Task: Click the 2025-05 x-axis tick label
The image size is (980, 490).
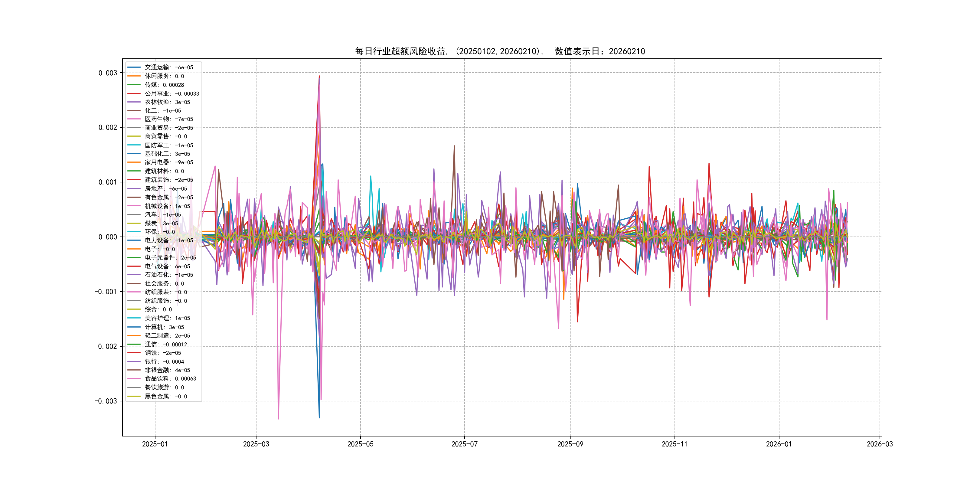Action: point(360,444)
